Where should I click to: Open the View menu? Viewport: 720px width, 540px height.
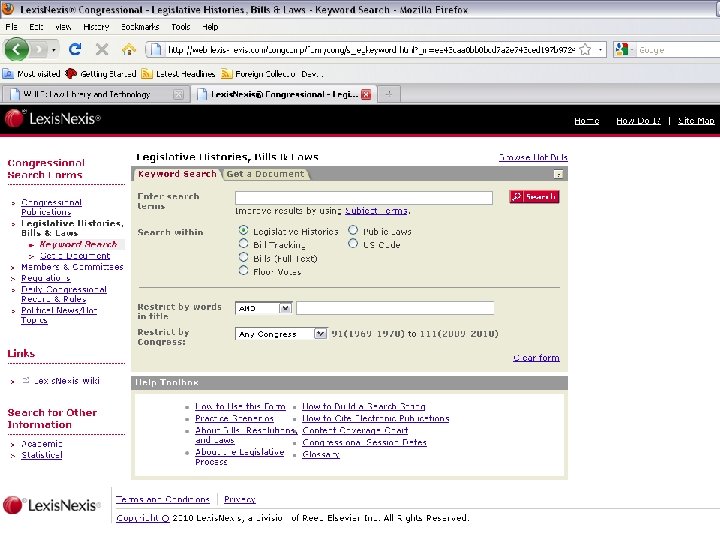click(63, 27)
